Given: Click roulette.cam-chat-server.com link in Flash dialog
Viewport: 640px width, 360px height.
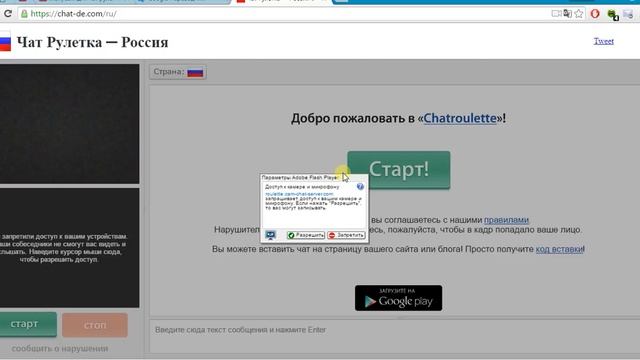Looking at the screenshot, I should (299, 194).
